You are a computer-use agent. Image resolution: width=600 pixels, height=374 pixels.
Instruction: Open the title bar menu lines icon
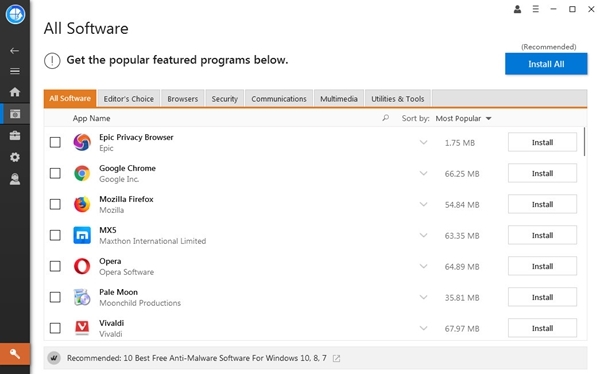point(536,9)
